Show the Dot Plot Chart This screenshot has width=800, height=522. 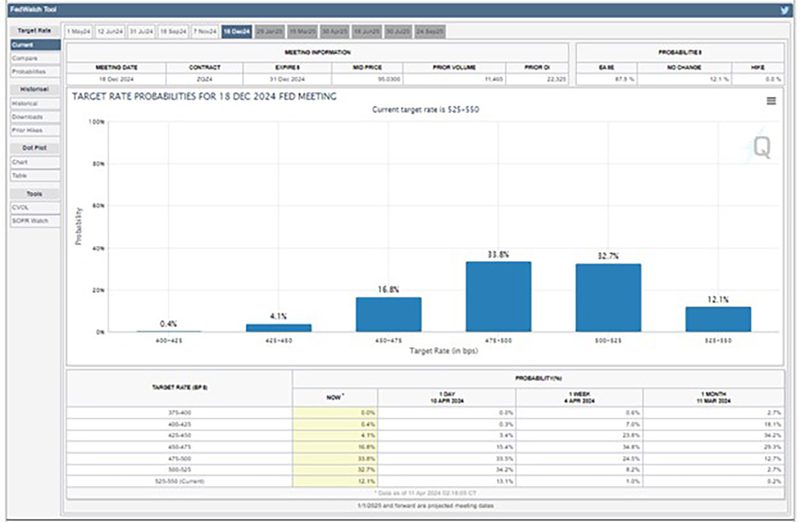click(x=20, y=161)
